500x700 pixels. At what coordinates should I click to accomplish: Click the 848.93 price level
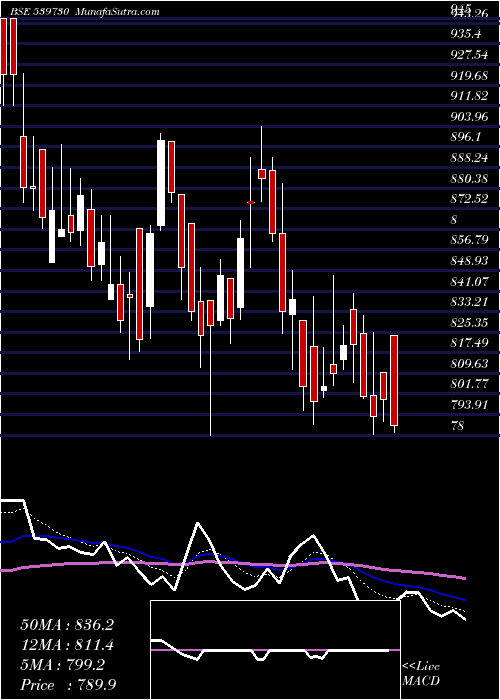click(x=470, y=261)
